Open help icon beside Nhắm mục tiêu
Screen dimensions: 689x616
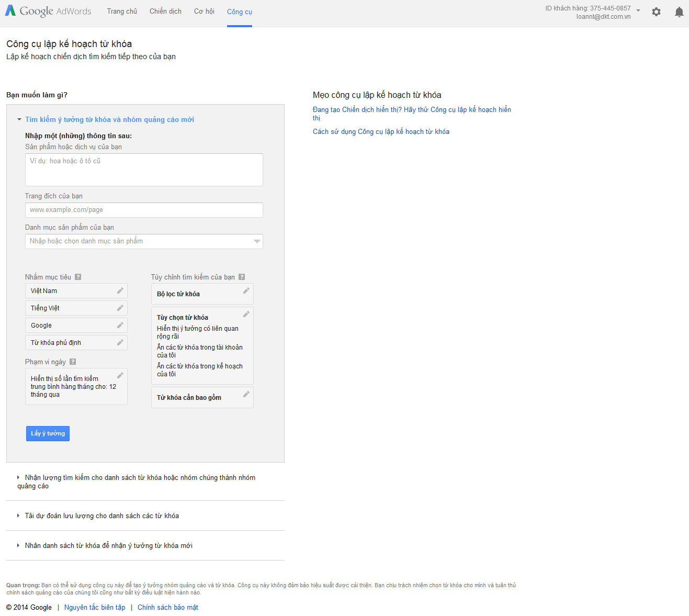point(78,277)
